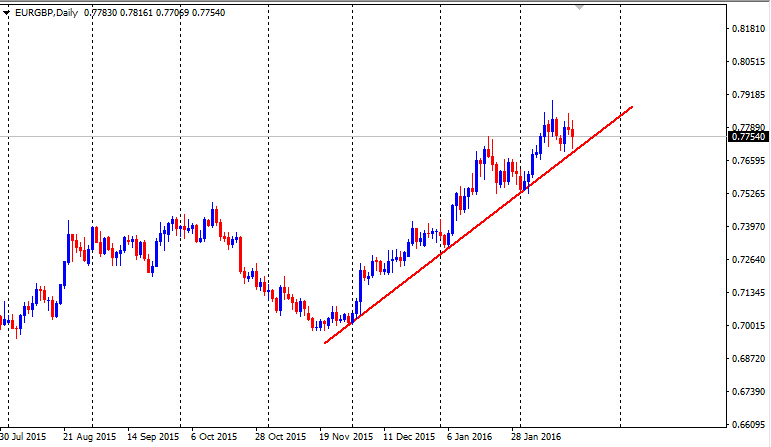Click the 0.73970 price axis label
Screen dimensions: 771x447
[749, 227]
